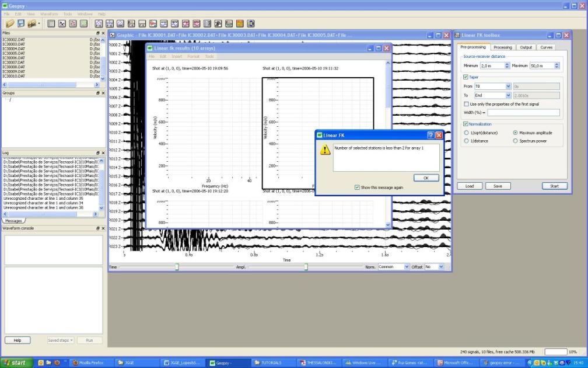
Task: Switch to the Processing tab
Action: click(x=502, y=47)
